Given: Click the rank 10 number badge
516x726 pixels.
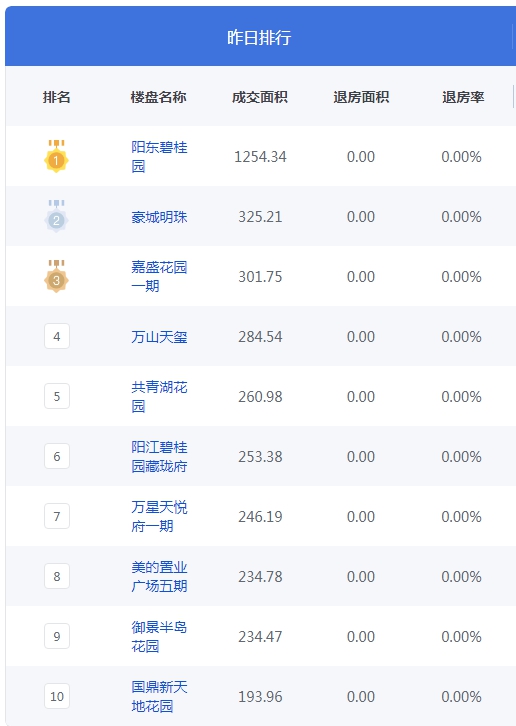Looking at the screenshot, I should (x=57, y=696).
